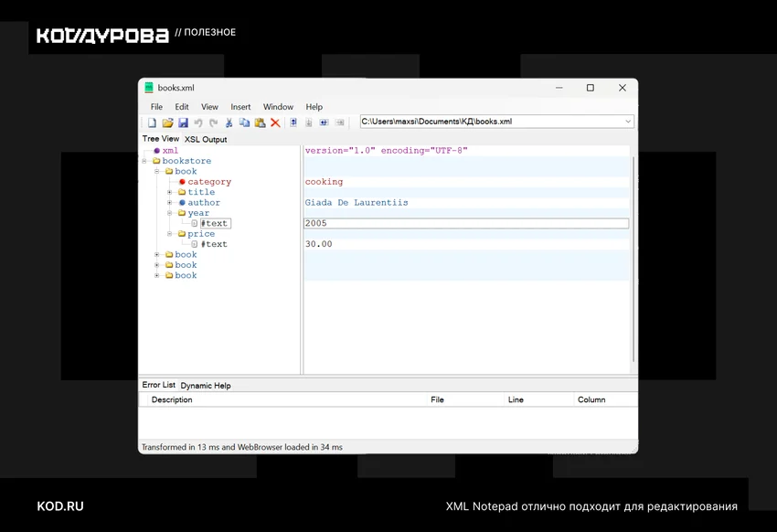777x532 pixels.
Task: Cut selection with the scissors icon
Action: pyautogui.click(x=229, y=122)
